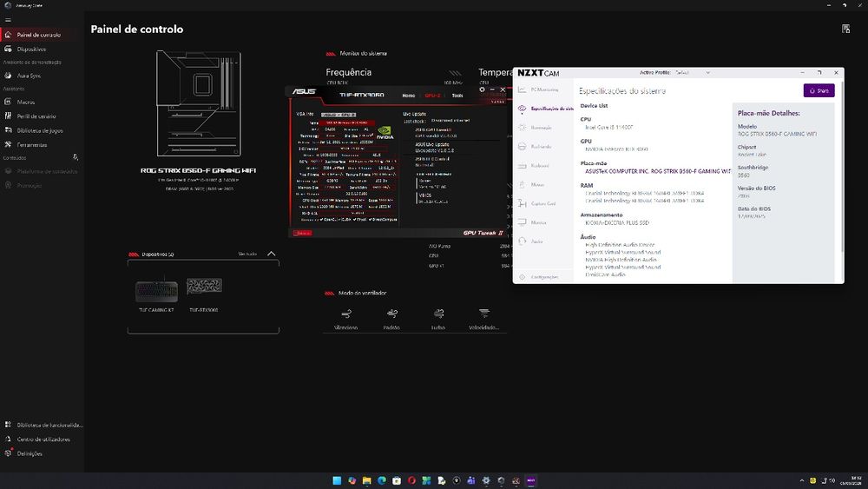Screen dimensions: 868x489
Task: Toggle PhysX checkbox in GPU Tweak
Action: 356,220
